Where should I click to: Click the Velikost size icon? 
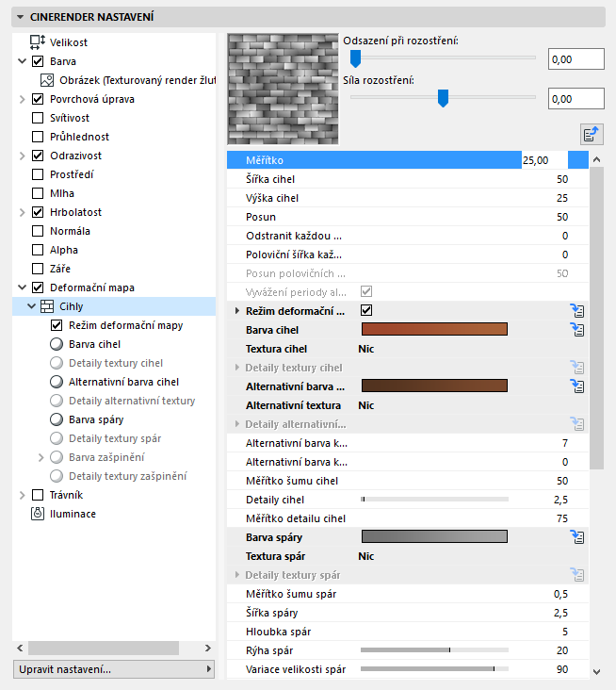coord(38,42)
